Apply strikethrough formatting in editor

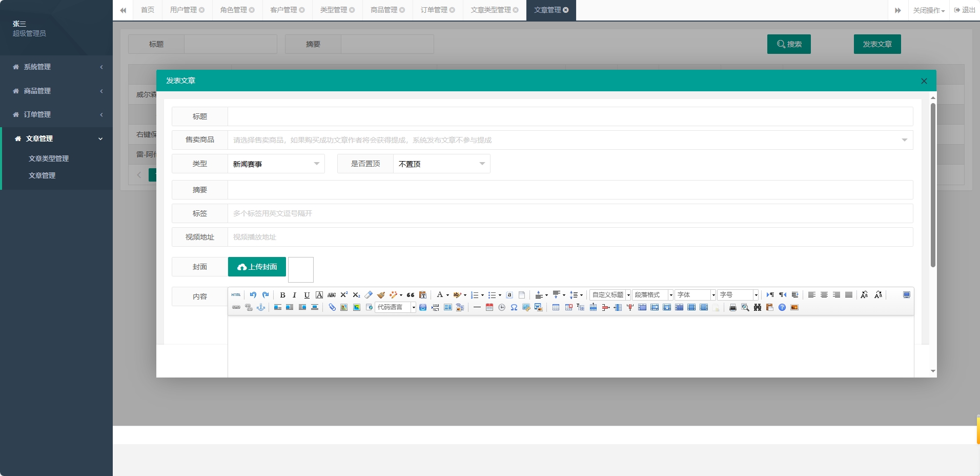click(332, 295)
